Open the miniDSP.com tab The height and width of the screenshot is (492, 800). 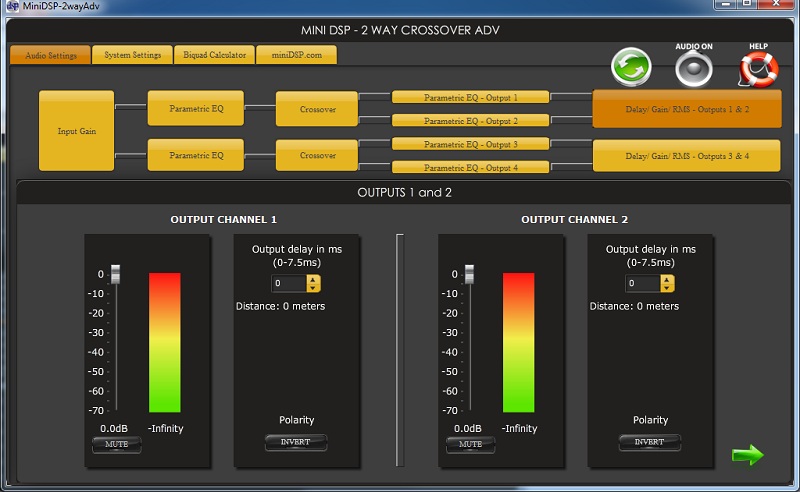click(x=296, y=55)
